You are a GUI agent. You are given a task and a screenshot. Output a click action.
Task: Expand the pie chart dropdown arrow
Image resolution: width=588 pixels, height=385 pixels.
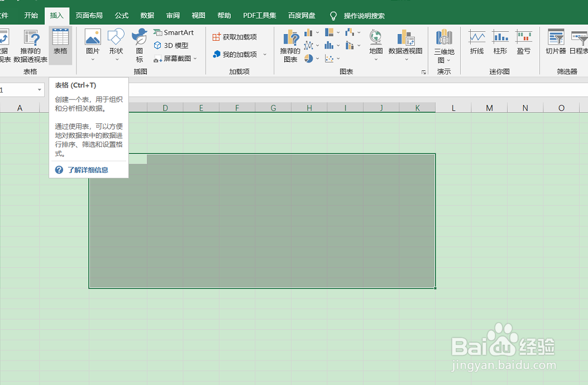click(318, 59)
